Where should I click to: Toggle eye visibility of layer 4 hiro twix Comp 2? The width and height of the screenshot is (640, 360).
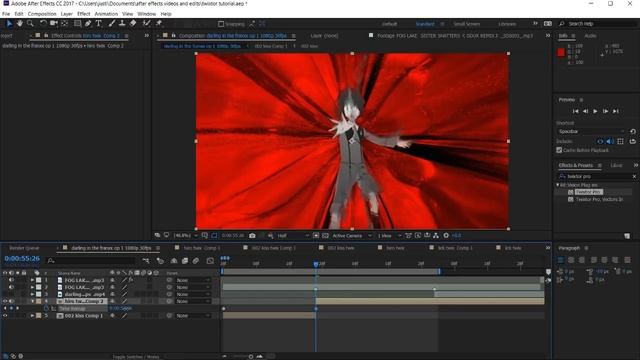[x=5, y=301]
